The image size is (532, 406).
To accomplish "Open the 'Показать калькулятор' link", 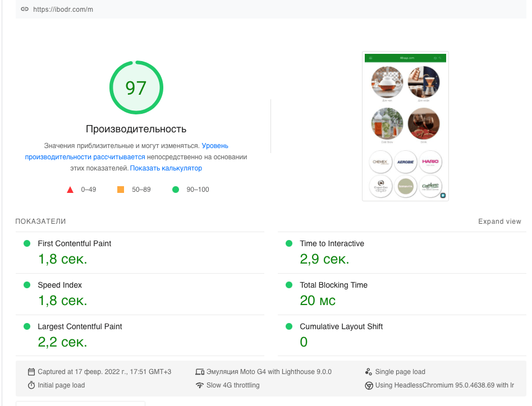I will point(166,168).
